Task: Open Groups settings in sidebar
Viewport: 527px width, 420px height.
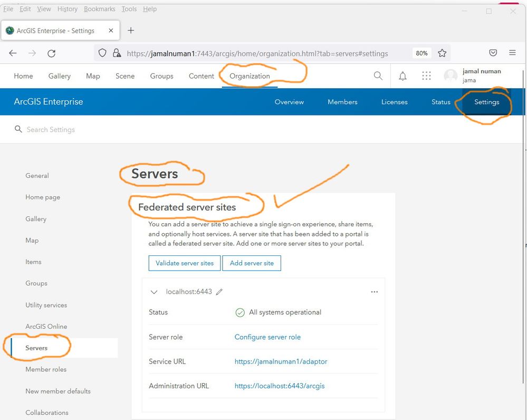Action: click(x=36, y=283)
